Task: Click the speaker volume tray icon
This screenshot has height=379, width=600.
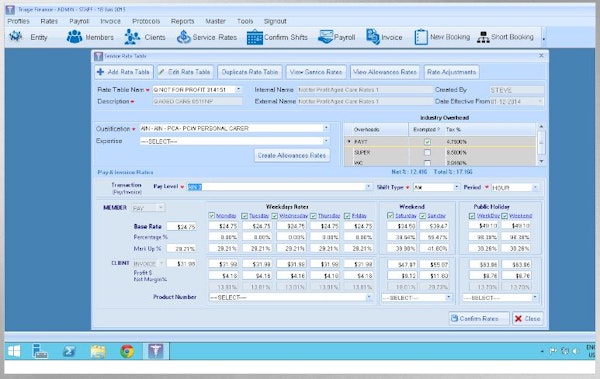Action: point(575,351)
